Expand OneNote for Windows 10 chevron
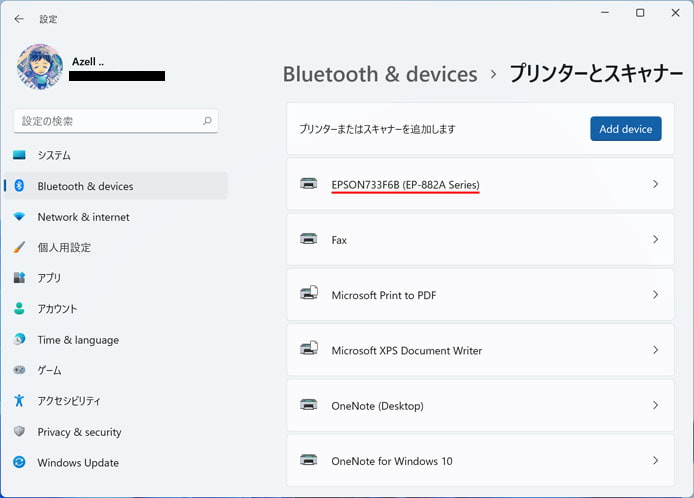The width and height of the screenshot is (694, 498). point(655,461)
